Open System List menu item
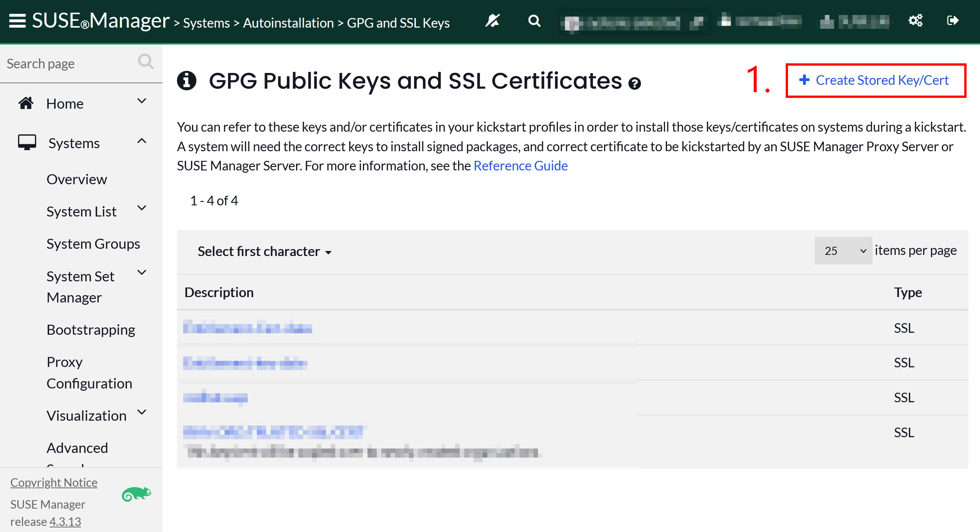The height and width of the screenshot is (532, 980). click(x=81, y=211)
